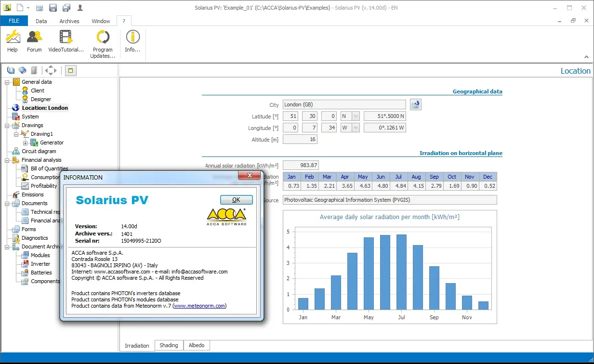Viewport: 594px width, 364px height.
Task: Click the four-arrow move icon above the tree
Action: pyautogui.click(x=51, y=71)
